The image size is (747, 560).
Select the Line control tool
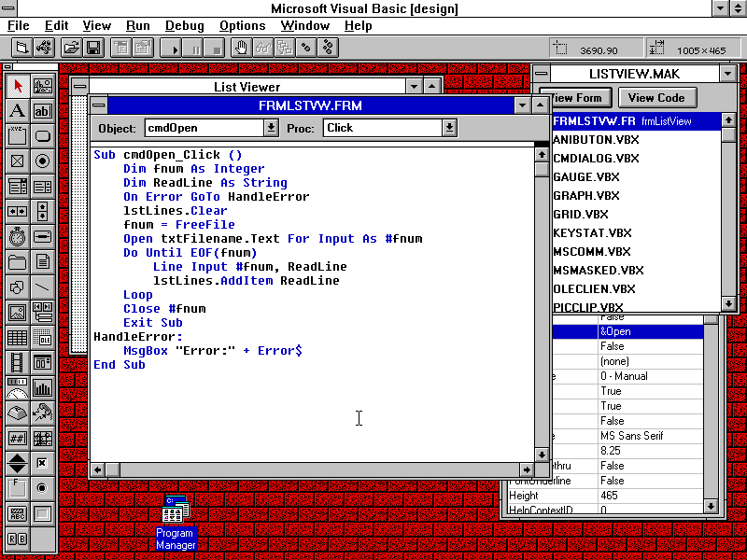pos(42,287)
